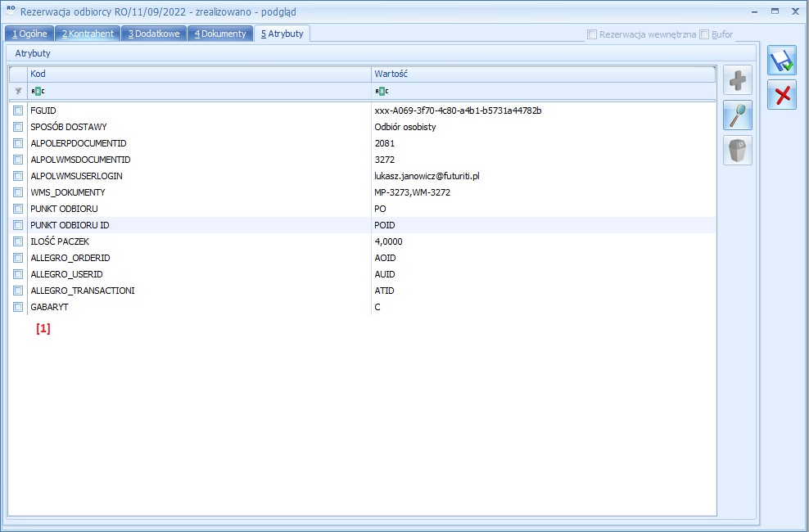Switch to the Ogólne tab

29,34
